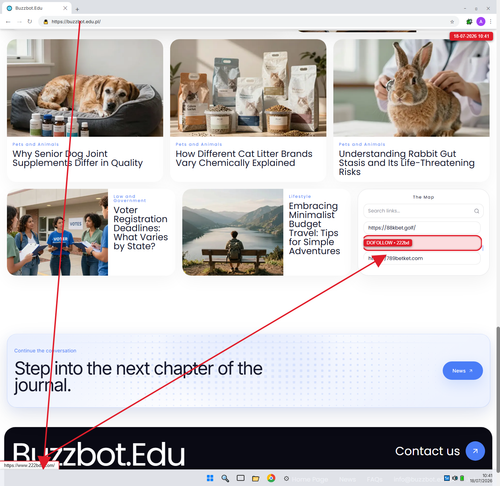Click the Law and Government category label
The height and width of the screenshot is (486, 500).
[x=129, y=198]
